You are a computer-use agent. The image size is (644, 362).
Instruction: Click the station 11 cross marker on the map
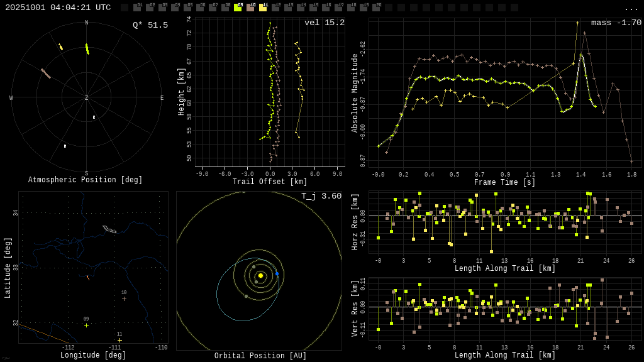pos(119,340)
